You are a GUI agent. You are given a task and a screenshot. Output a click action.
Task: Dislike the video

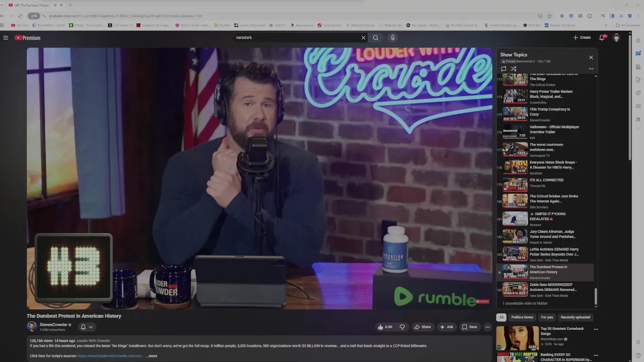click(x=402, y=327)
